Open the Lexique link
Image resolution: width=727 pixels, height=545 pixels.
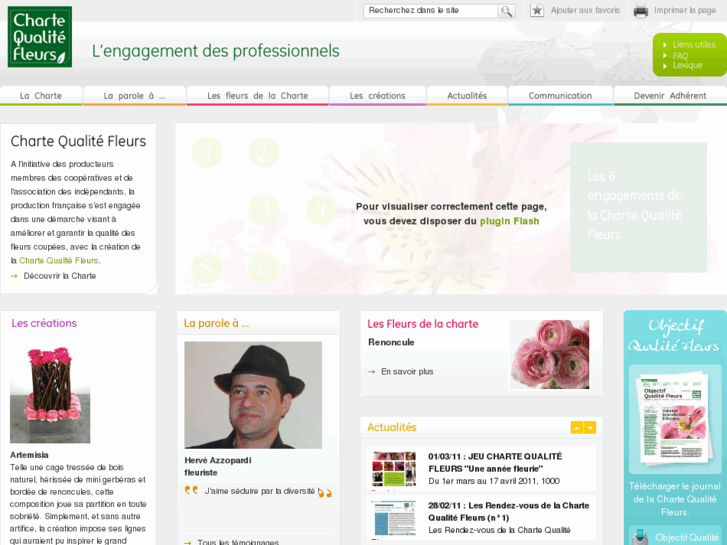(687, 65)
